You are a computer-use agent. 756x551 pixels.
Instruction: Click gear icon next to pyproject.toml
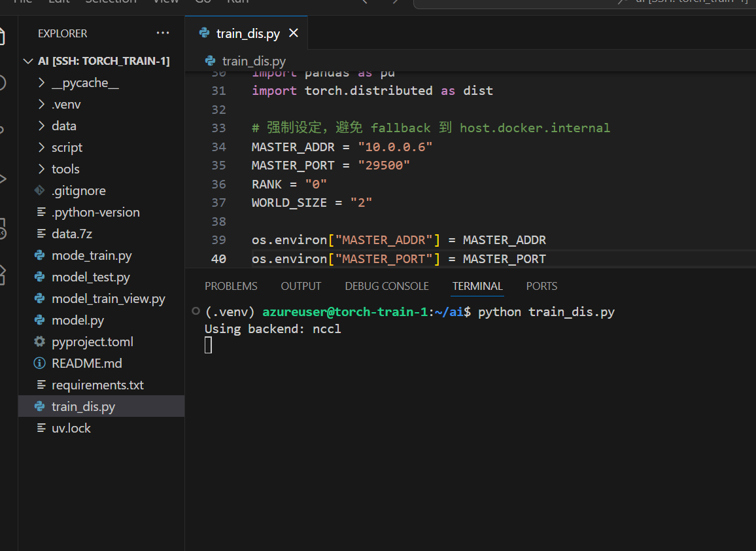40,342
